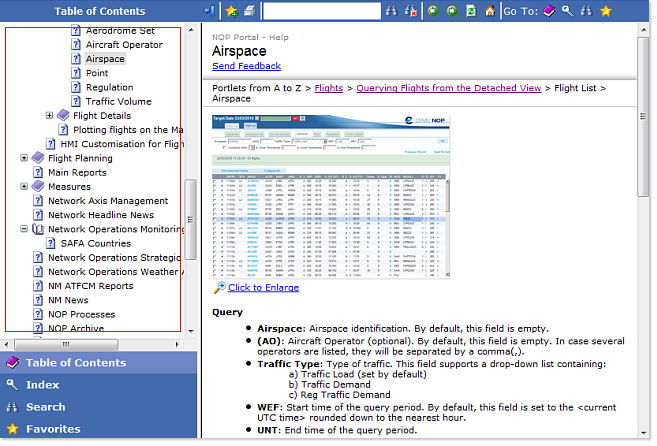657x446 pixels.
Task: Expand the Flight Details tree node
Action: tap(50, 116)
